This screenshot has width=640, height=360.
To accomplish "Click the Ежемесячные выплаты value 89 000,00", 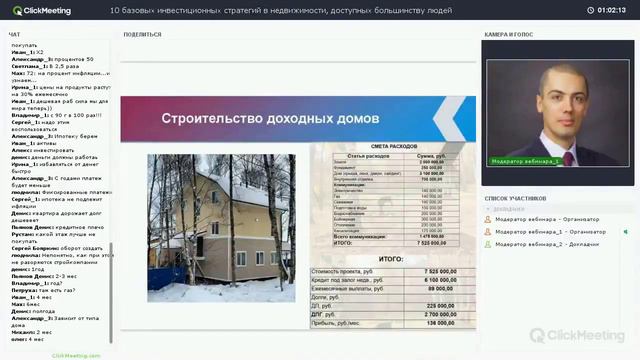I will click(x=440, y=289).
